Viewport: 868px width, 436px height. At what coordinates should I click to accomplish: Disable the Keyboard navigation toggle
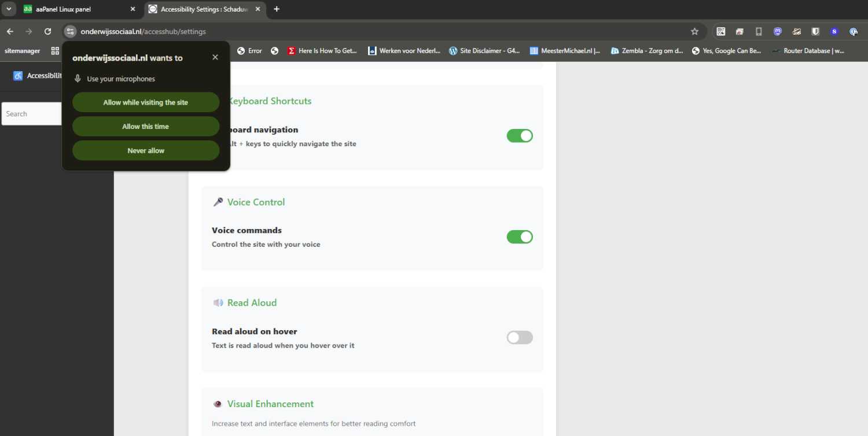(x=519, y=136)
